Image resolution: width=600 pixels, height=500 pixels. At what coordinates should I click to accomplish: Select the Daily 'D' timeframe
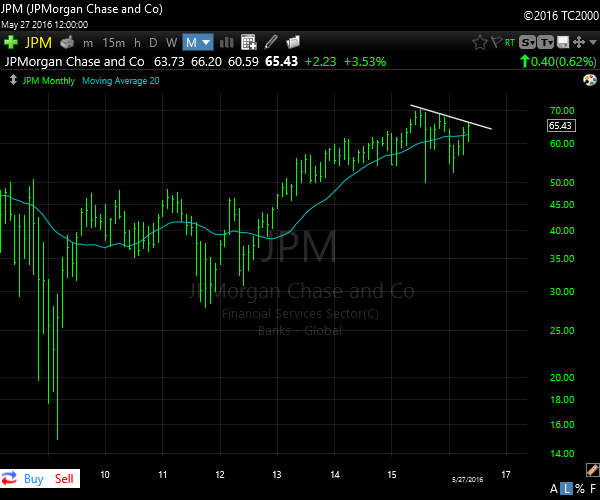(153, 43)
